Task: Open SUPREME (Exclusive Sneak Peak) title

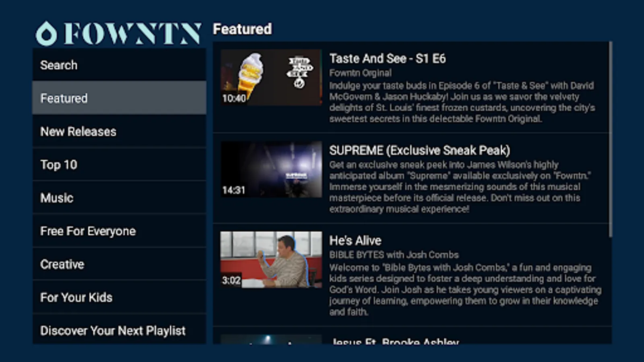Action: coord(419,150)
